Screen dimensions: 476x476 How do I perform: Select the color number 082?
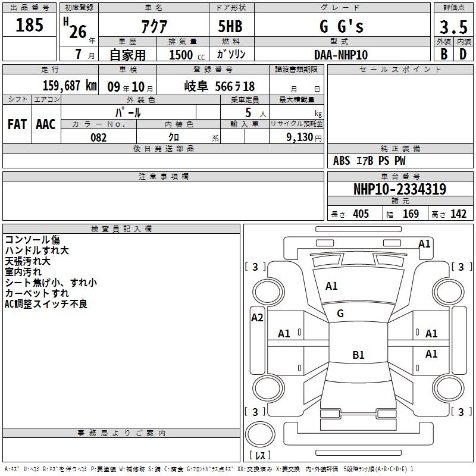tap(99, 137)
